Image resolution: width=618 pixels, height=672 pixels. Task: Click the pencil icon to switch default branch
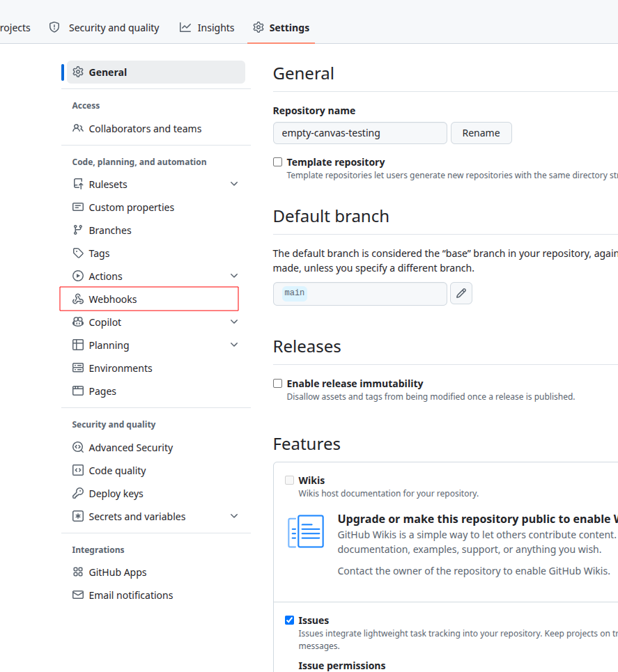coord(461,293)
